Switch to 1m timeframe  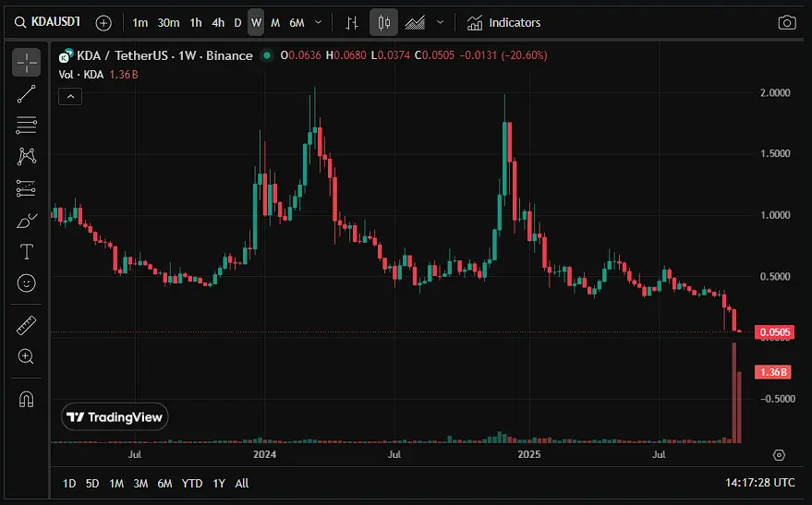point(139,23)
